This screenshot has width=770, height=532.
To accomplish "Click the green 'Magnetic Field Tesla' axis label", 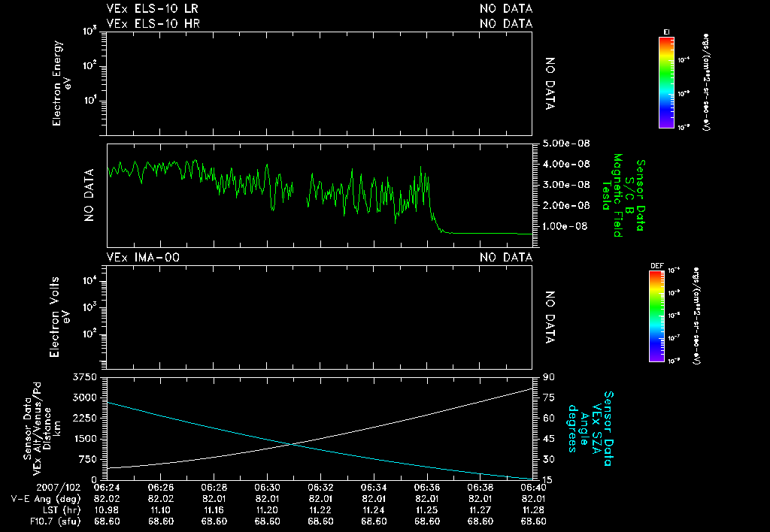I will (x=612, y=195).
